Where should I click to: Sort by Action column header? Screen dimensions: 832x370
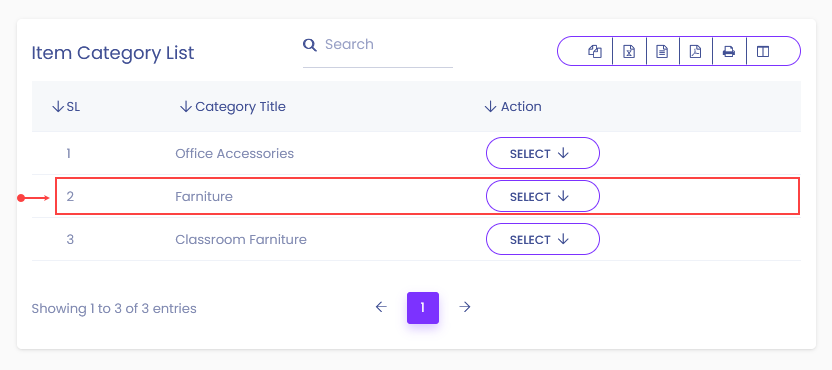click(x=513, y=107)
